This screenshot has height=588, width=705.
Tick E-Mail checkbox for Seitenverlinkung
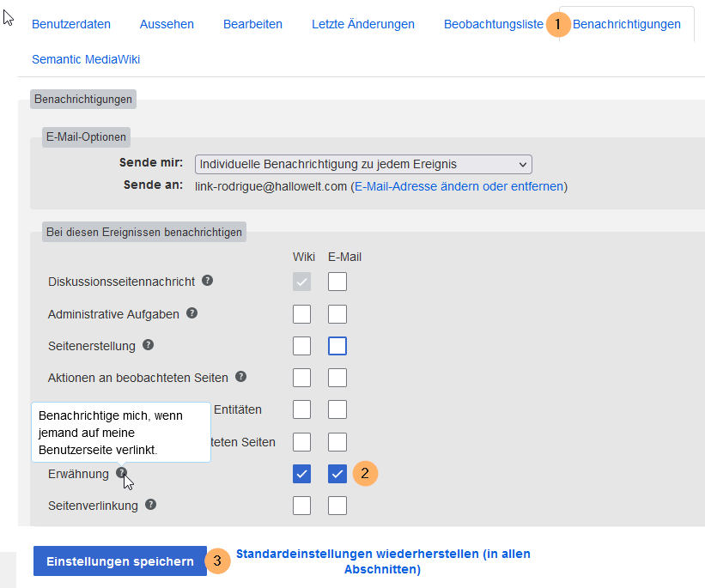(x=337, y=506)
